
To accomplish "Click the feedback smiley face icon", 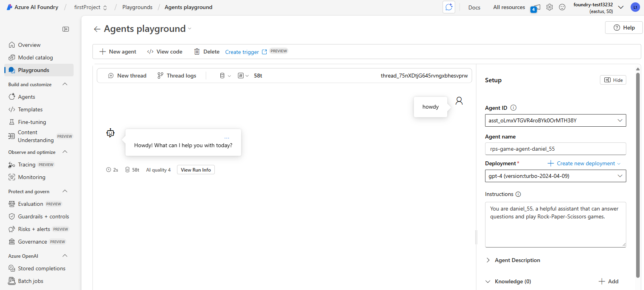I will (x=562, y=7).
